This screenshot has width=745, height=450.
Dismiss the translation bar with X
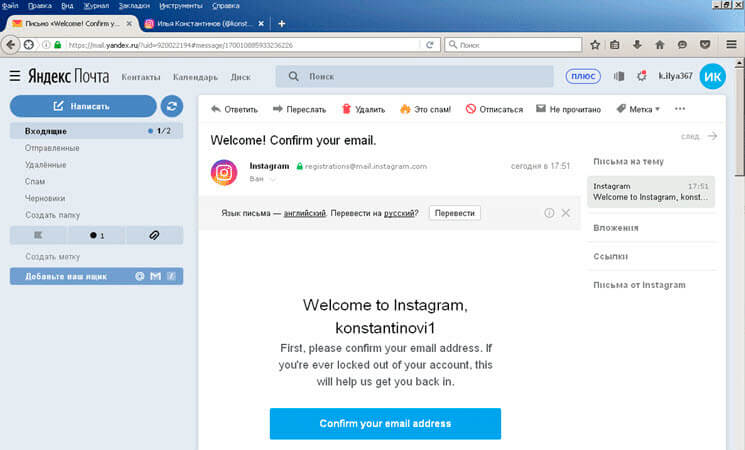(x=565, y=213)
